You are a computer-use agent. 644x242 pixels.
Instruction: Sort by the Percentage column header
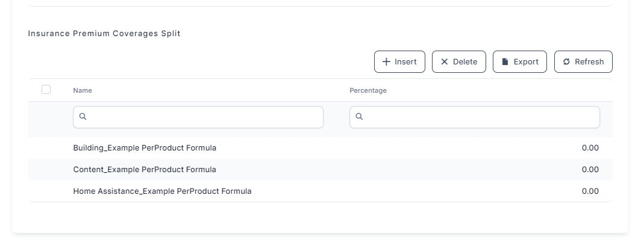(x=368, y=90)
